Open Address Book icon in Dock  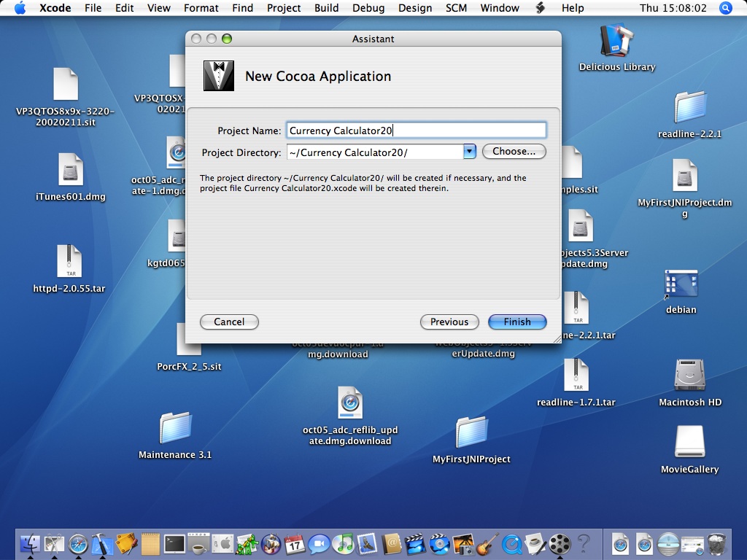pyautogui.click(x=392, y=544)
